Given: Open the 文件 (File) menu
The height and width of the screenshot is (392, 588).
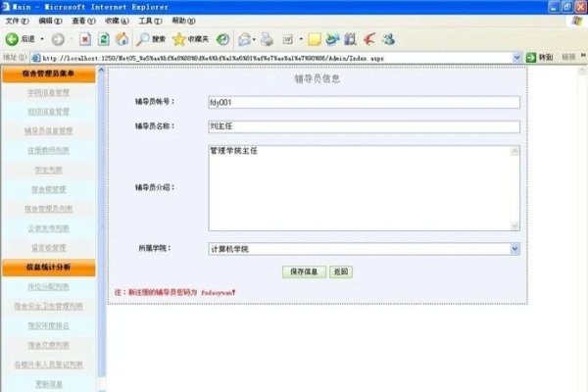Looking at the screenshot, I should point(17,21).
